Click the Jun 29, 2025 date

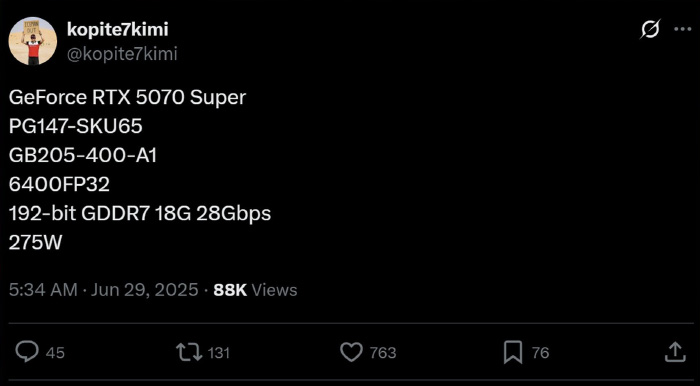[145, 290]
